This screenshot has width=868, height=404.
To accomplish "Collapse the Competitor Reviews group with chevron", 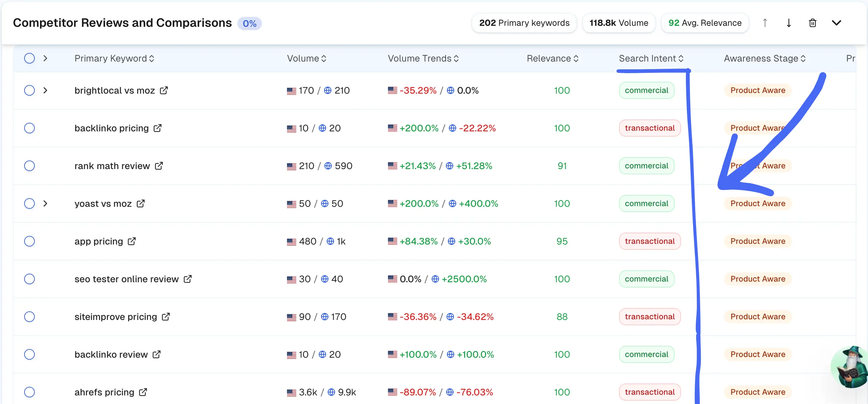I will (836, 23).
